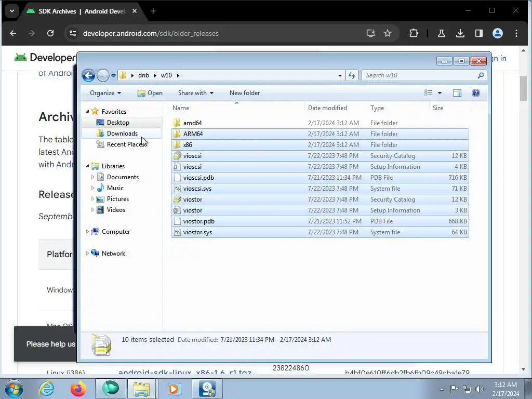
Task: Click the refresh icon beside the address bar
Action: pyautogui.click(x=352, y=75)
